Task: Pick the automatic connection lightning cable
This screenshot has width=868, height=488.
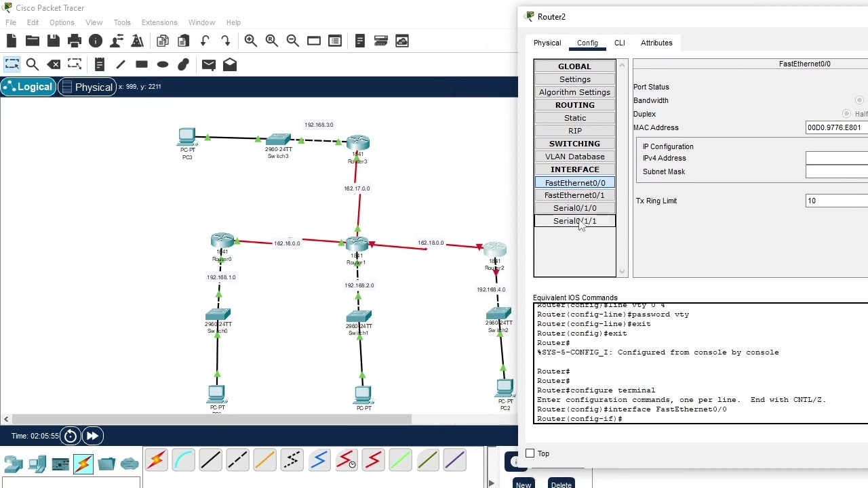Action: click(x=156, y=461)
